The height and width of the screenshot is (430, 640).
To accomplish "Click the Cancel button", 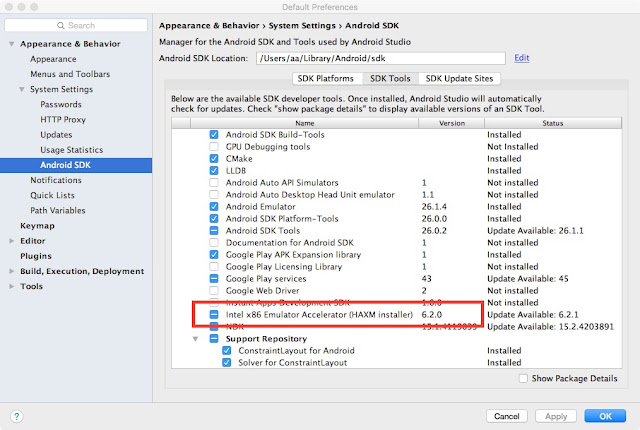I will pos(507,416).
